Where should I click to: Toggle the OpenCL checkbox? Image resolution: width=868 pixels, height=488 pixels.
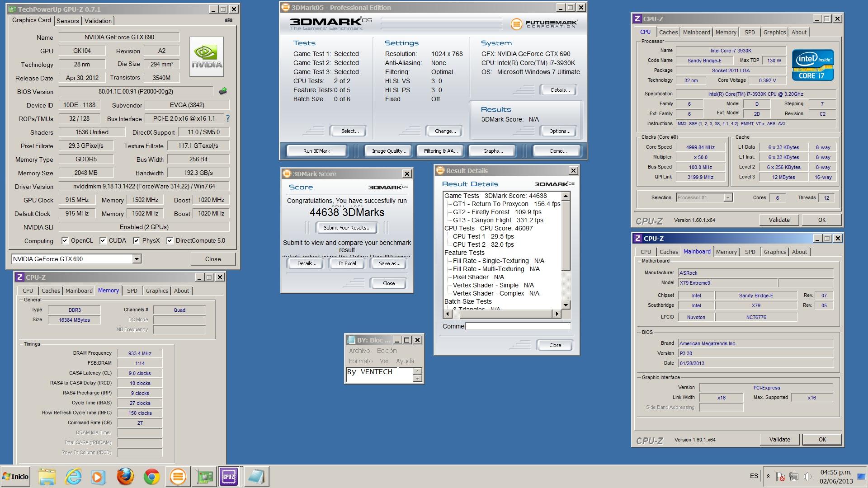point(65,240)
